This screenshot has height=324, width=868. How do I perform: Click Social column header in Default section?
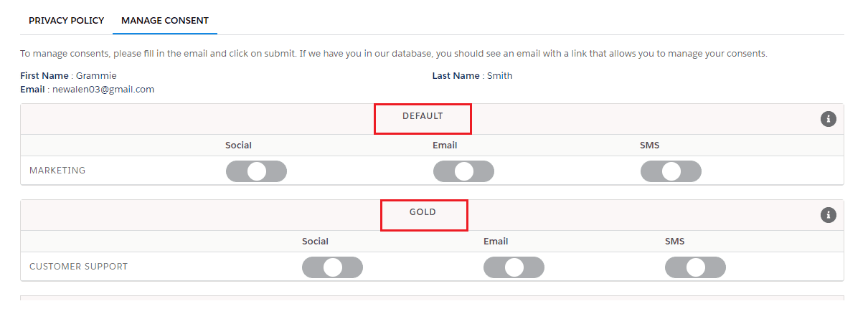[x=238, y=146]
